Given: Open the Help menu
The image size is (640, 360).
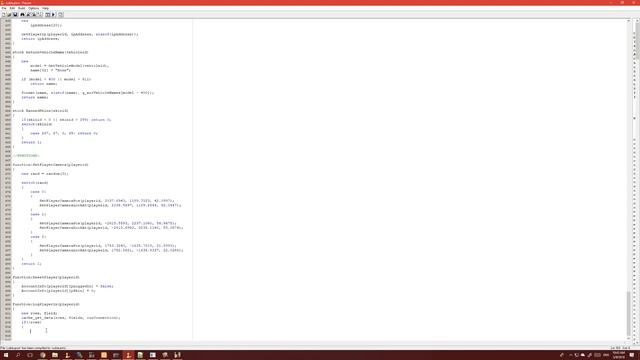Looking at the screenshot, I should pyautogui.click(x=45, y=8).
